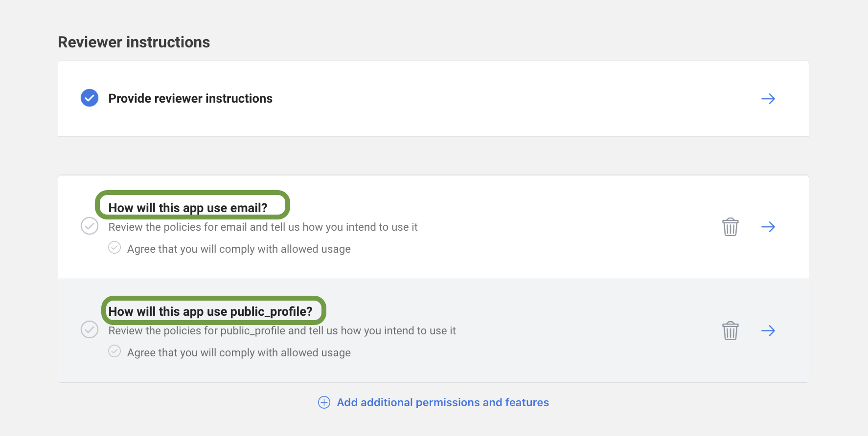This screenshot has width=868, height=436.
Task: Click 'Review the policies for email' description
Action: (x=263, y=227)
